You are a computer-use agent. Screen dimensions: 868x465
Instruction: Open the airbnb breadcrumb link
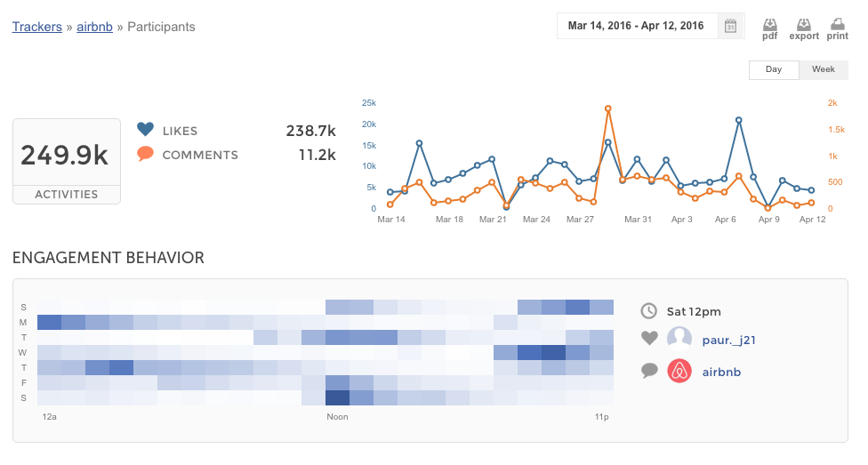[x=95, y=27]
